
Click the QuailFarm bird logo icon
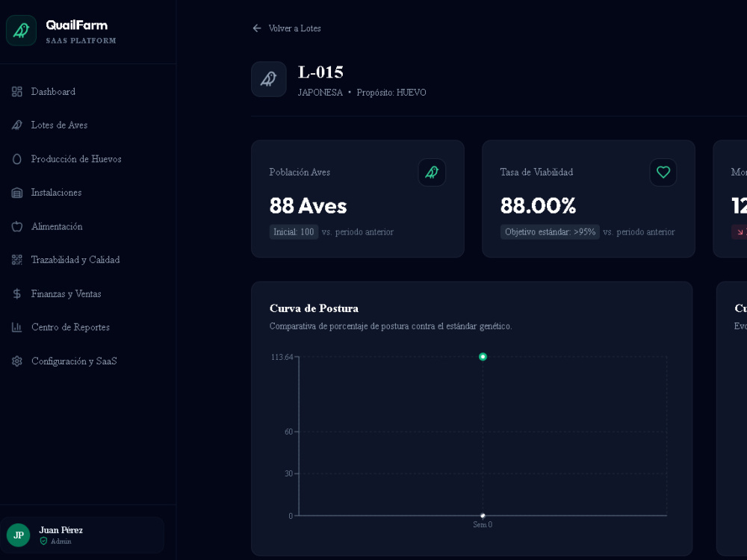21,31
